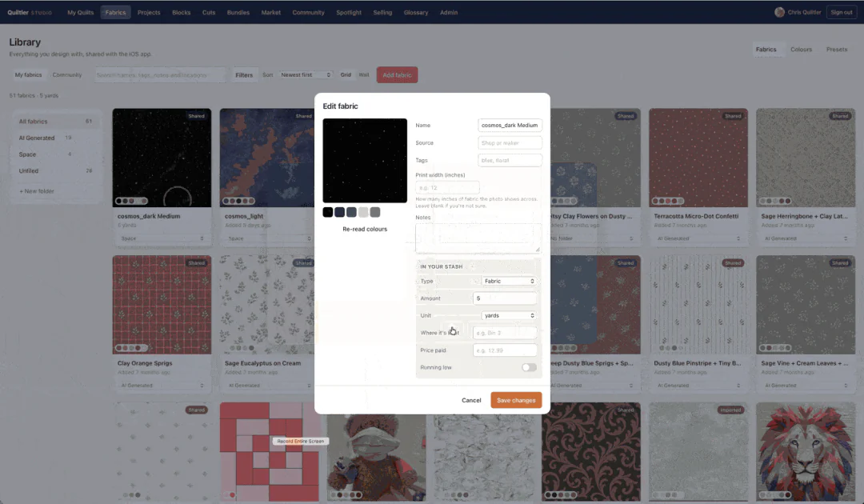This screenshot has width=864, height=504.
Task: Open the My Quilts nav item
Action: (81, 12)
